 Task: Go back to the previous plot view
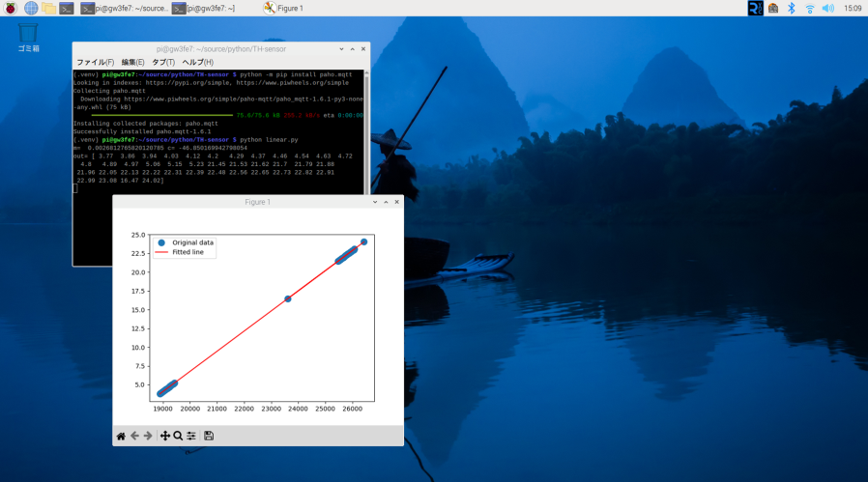(x=134, y=437)
